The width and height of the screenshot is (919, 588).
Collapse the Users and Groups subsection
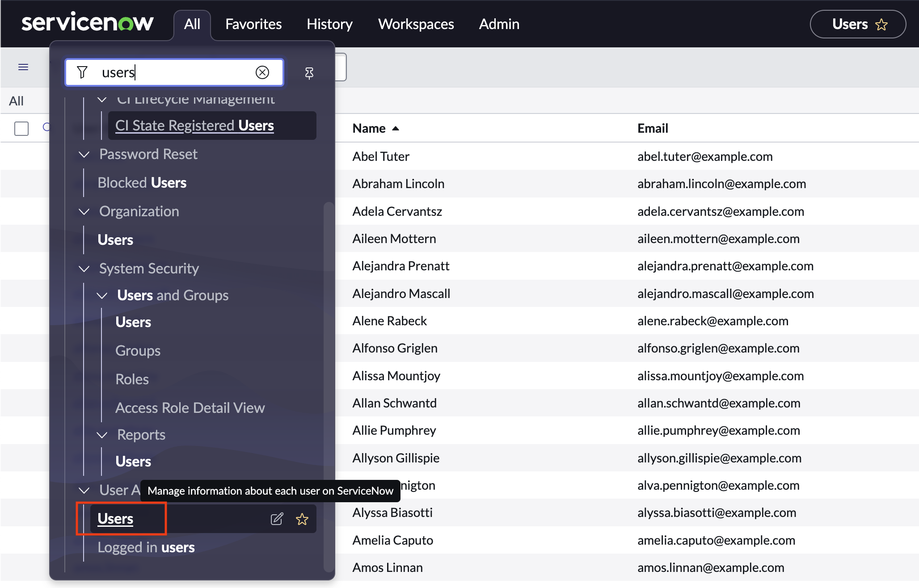pyautogui.click(x=102, y=296)
